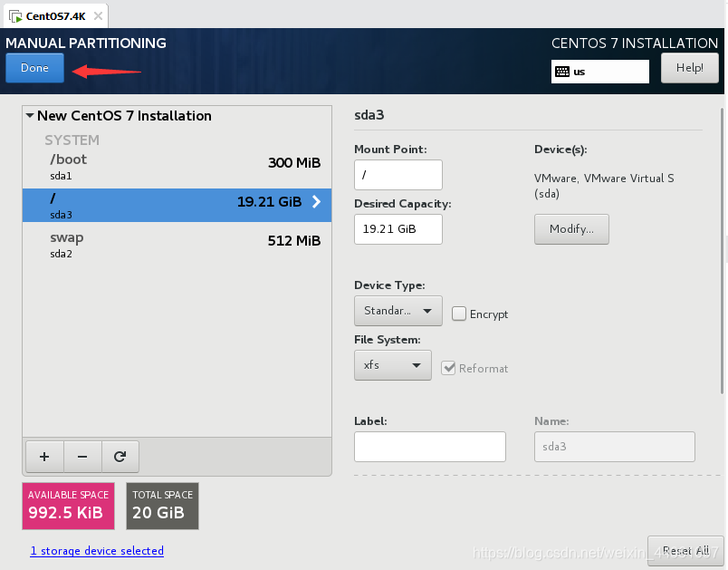728x570 pixels.
Task: Click the VM icon in CentOS7.4K tab
Action: tap(15, 16)
